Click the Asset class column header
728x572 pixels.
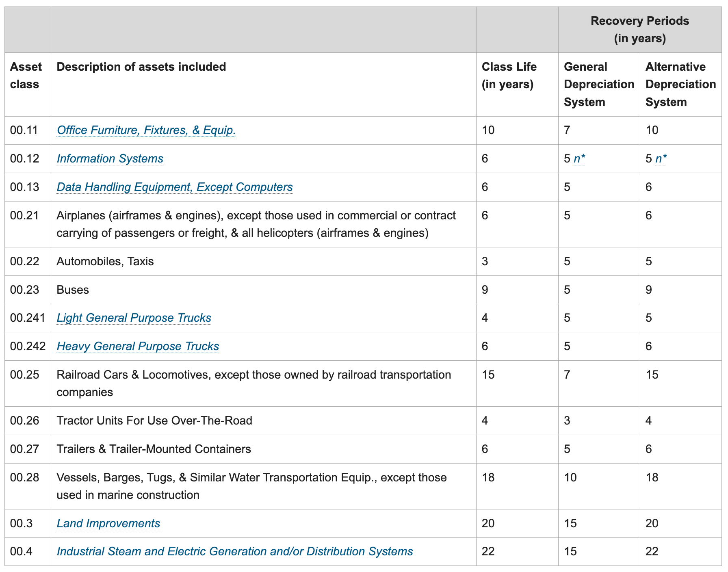click(28, 84)
